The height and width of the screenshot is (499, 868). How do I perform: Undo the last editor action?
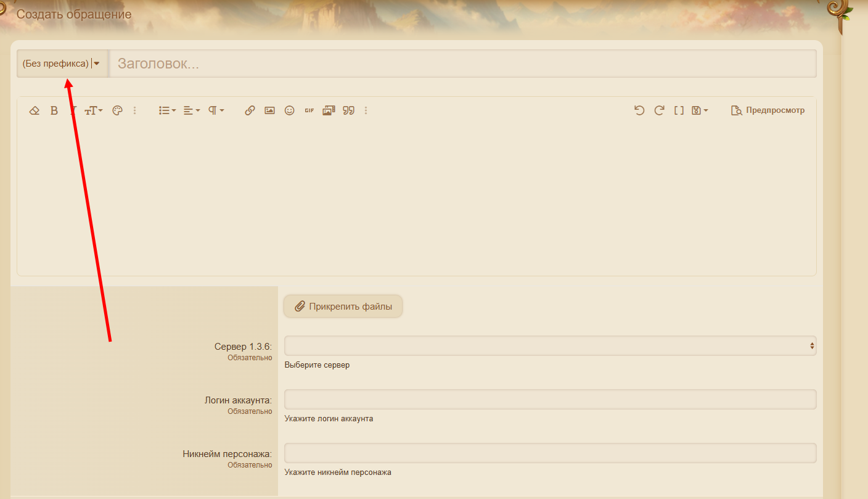[639, 110]
